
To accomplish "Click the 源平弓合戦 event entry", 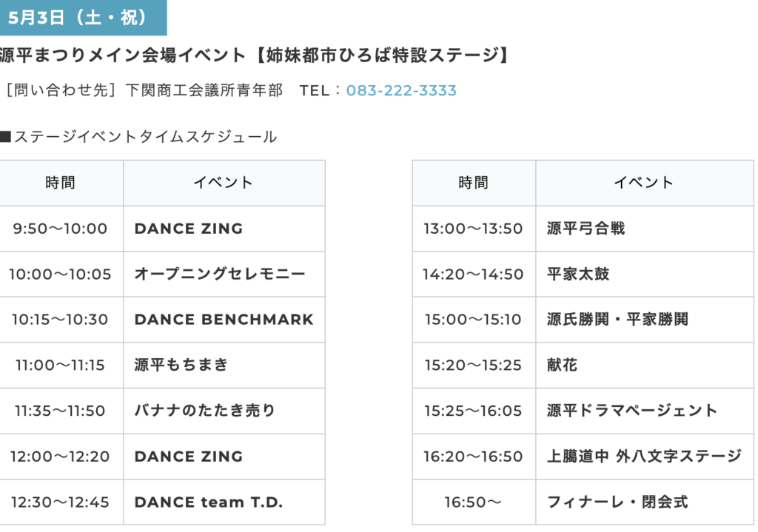I will (645, 229).
